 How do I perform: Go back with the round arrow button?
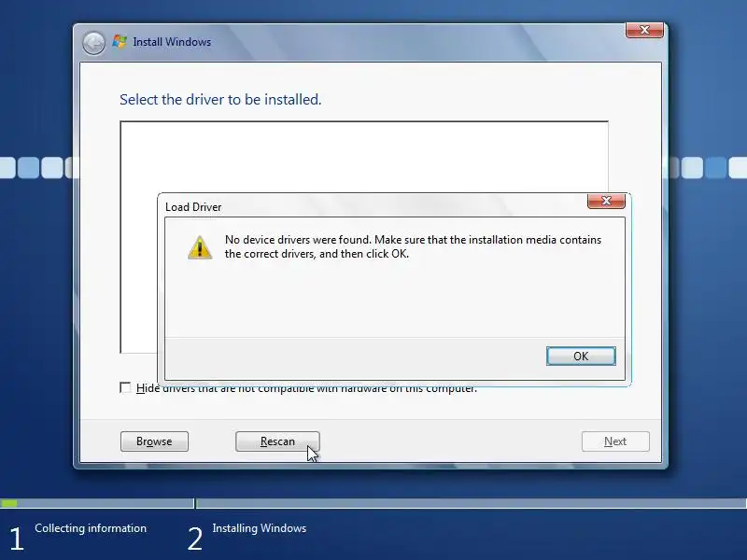94,43
